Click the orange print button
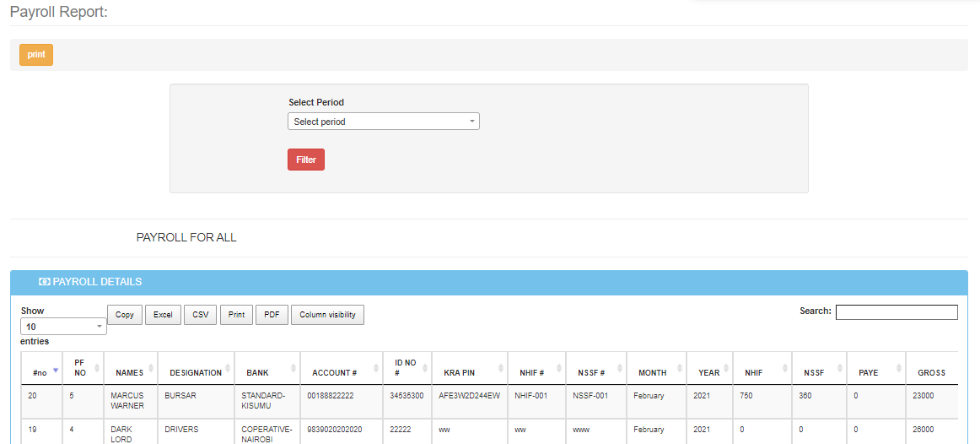The height and width of the screenshot is (444, 980). click(36, 55)
